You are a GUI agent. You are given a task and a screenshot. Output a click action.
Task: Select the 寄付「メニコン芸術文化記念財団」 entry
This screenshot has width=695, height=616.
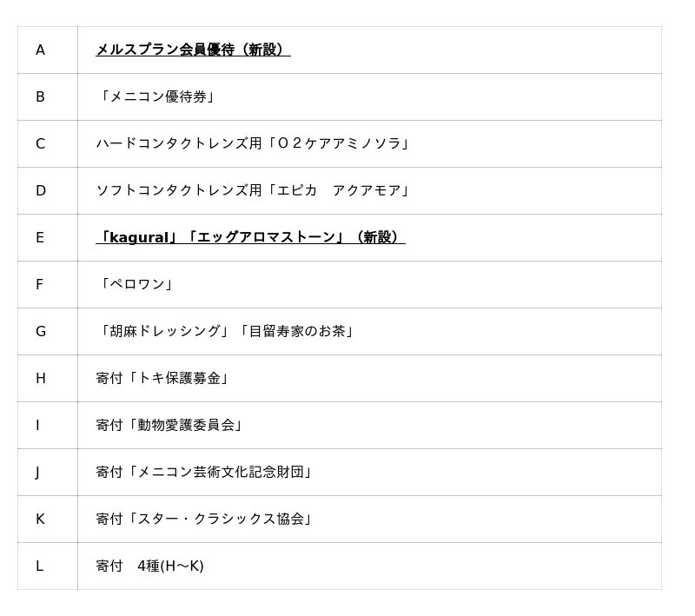pos(205,473)
